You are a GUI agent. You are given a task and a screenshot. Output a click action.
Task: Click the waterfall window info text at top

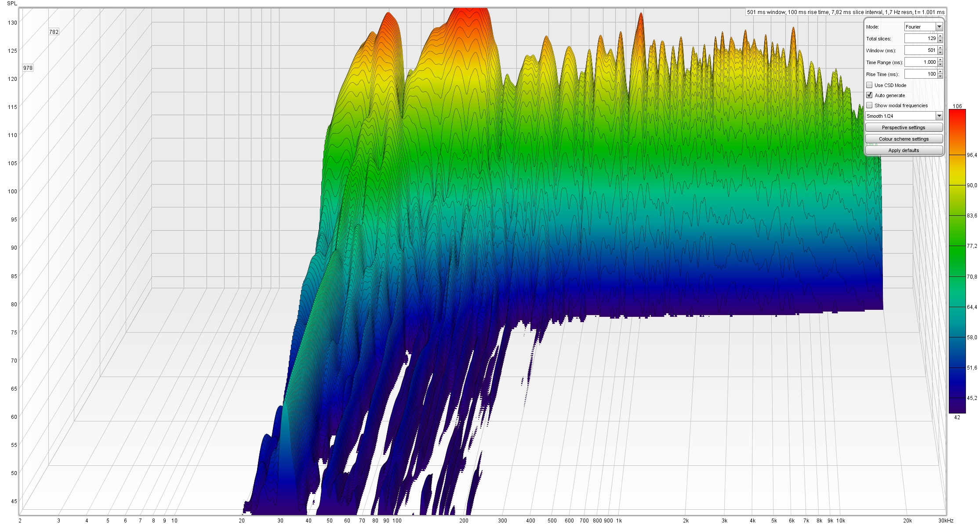(846, 12)
